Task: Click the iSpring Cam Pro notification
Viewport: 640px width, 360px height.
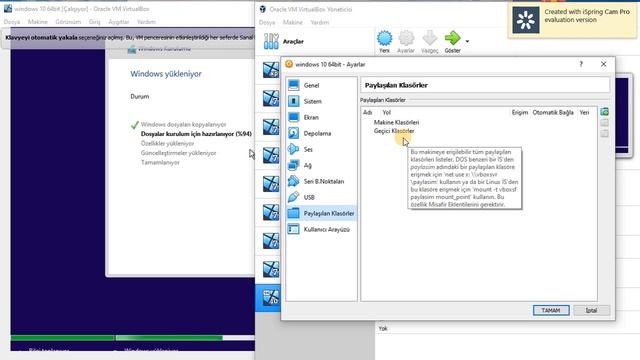Action: (x=571, y=20)
